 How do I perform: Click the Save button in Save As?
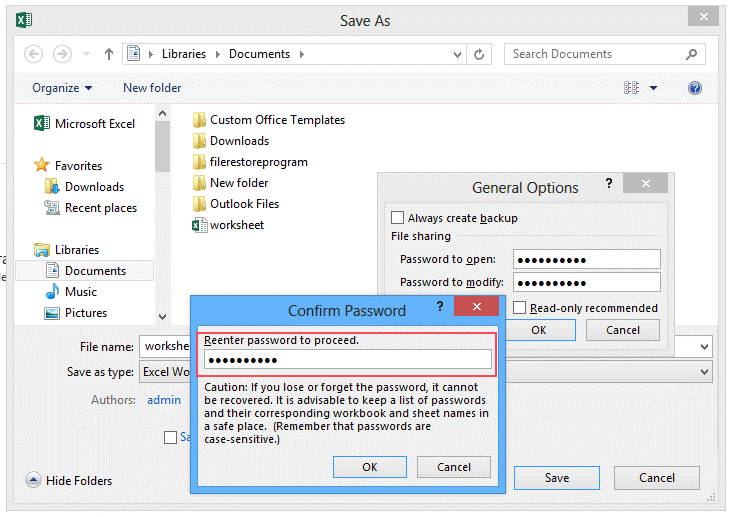pos(557,478)
